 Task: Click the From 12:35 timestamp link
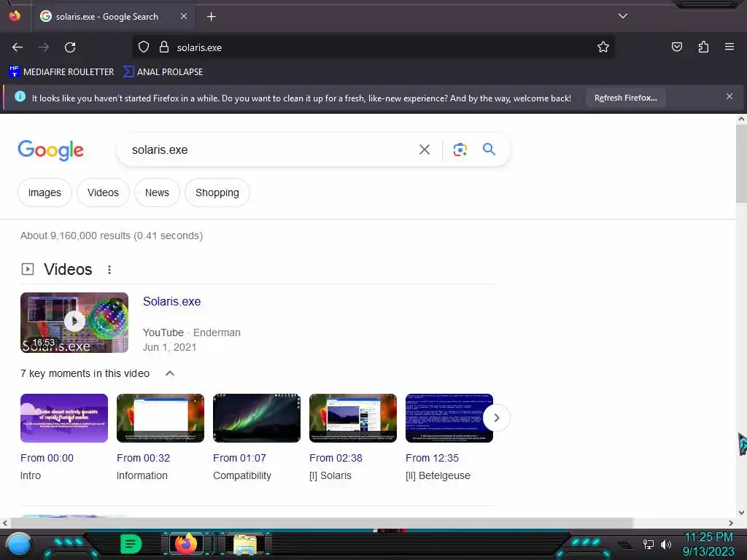432,458
